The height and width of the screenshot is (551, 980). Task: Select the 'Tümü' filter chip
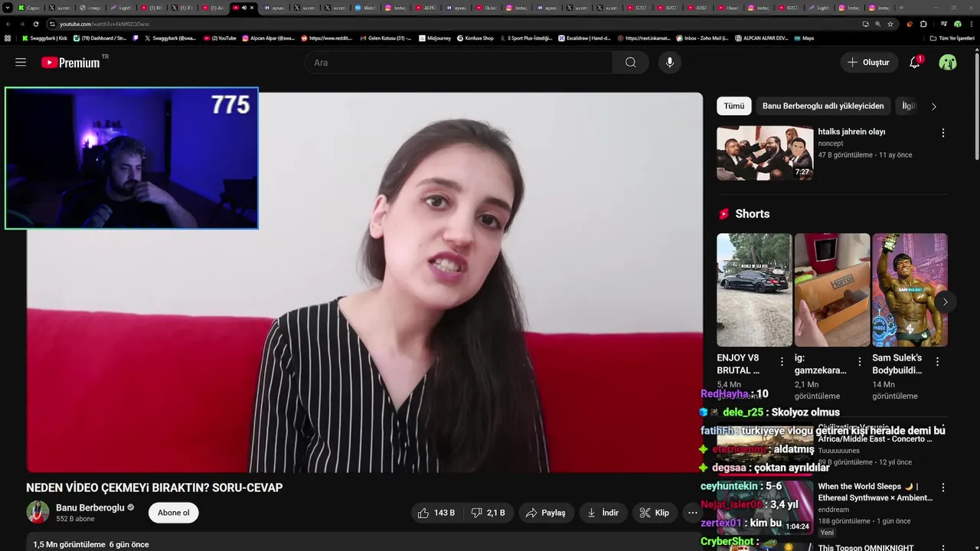[734, 106]
